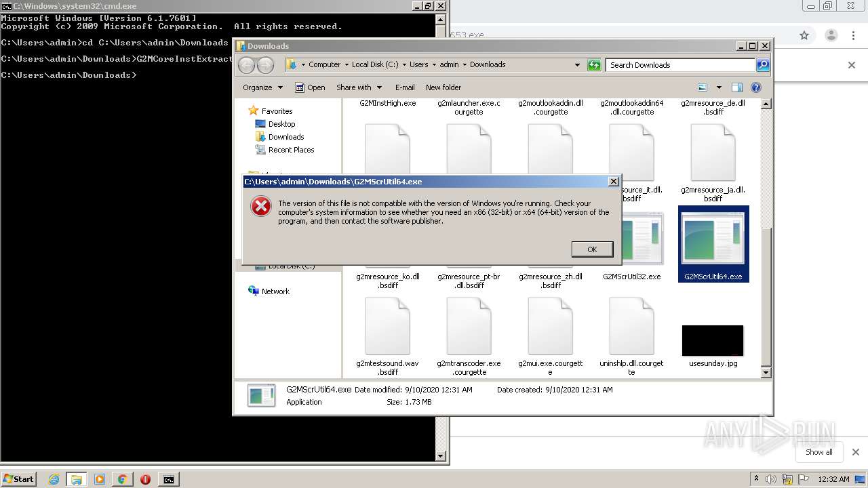
Task: Select g2mtranscoder.exe.courgette file
Action: pos(469,337)
